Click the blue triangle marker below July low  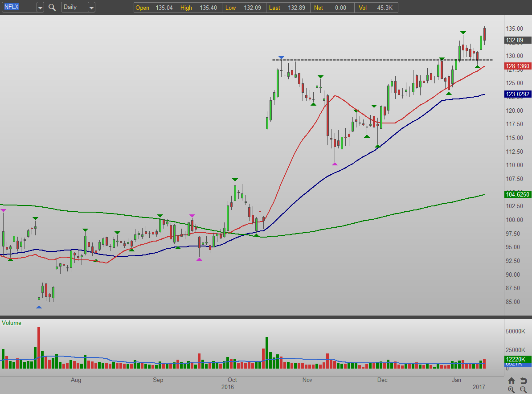[39, 307]
